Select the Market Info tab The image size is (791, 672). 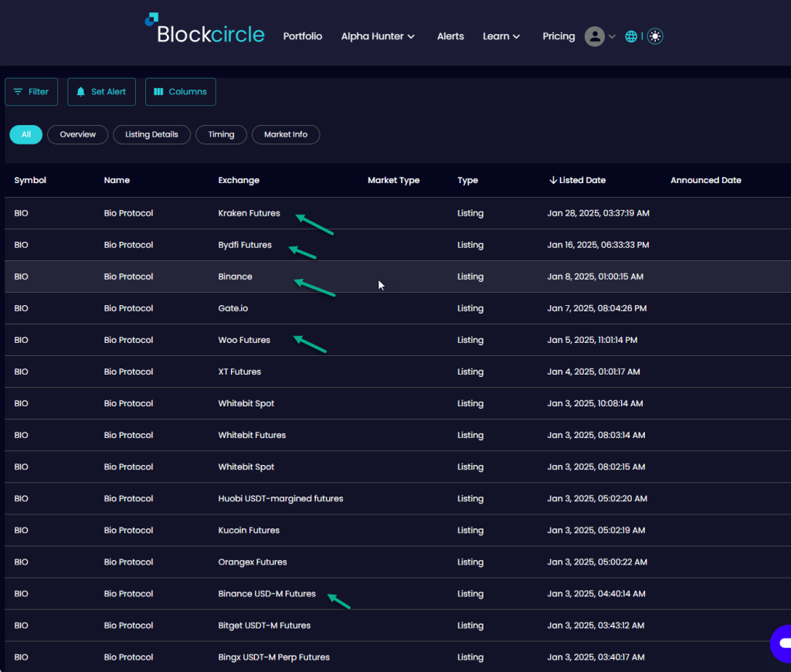286,134
